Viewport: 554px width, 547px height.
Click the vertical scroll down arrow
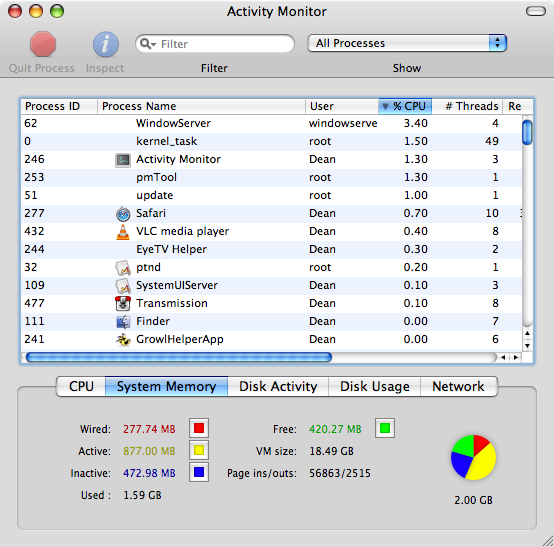(x=527, y=345)
